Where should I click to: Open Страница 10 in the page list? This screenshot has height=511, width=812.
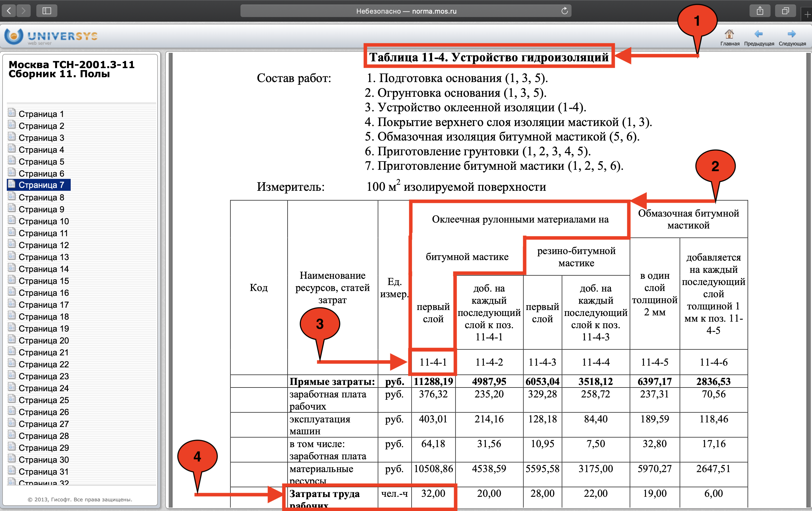[43, 221]
